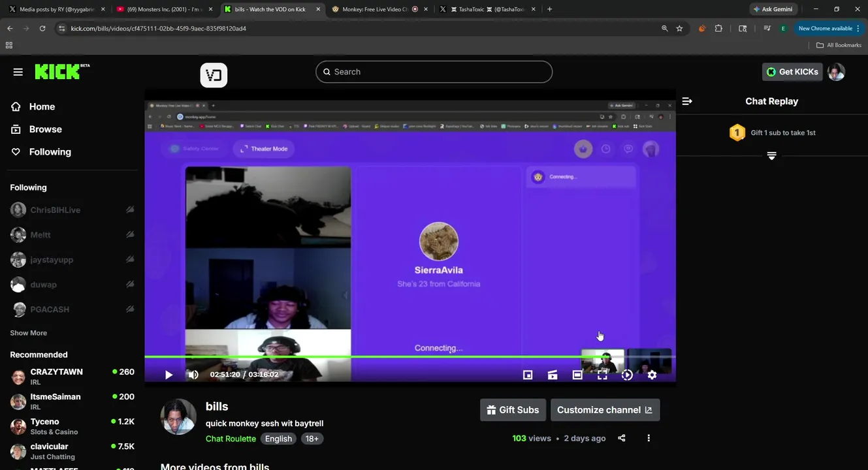Click the address bar URL
Viewport: 868px width, 470px height.
[158, 29]
